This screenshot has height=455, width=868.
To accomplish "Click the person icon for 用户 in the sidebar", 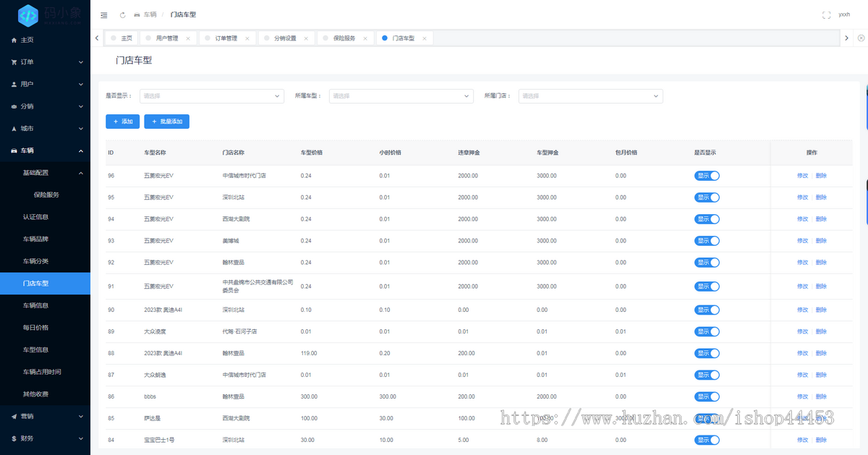I will pyautogui.click(x=14, y=84).
